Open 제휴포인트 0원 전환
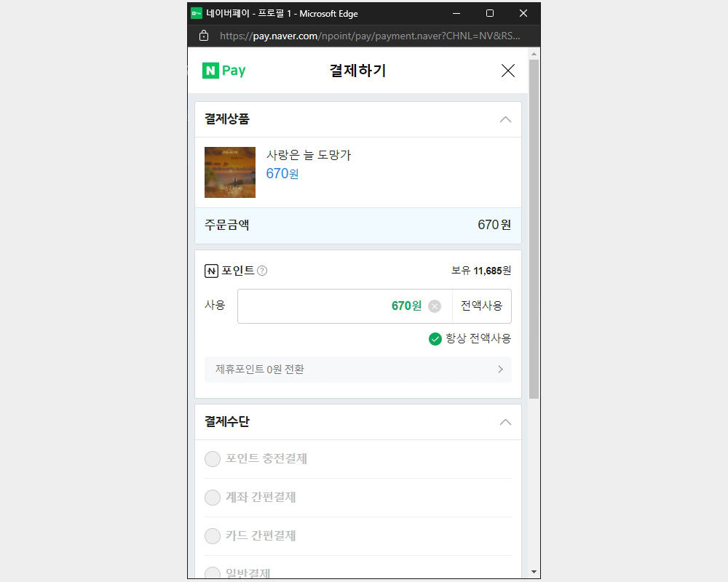 pyautogui.click(x=358, y=370)
